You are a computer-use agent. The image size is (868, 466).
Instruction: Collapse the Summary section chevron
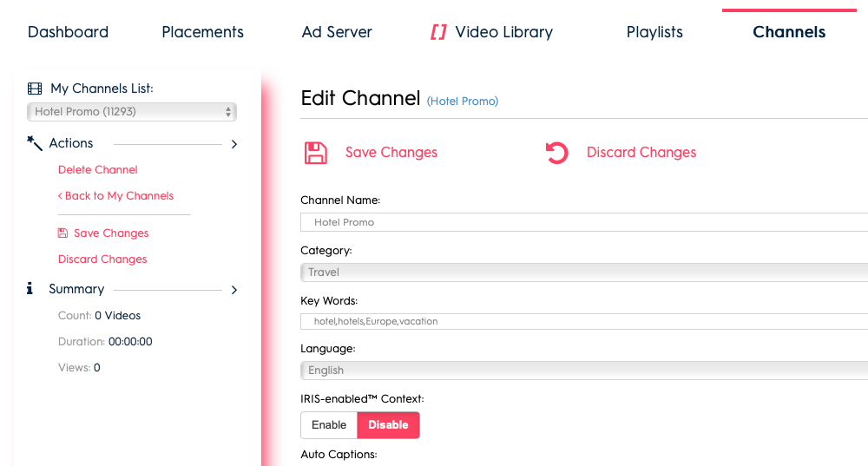pos(234,290)
